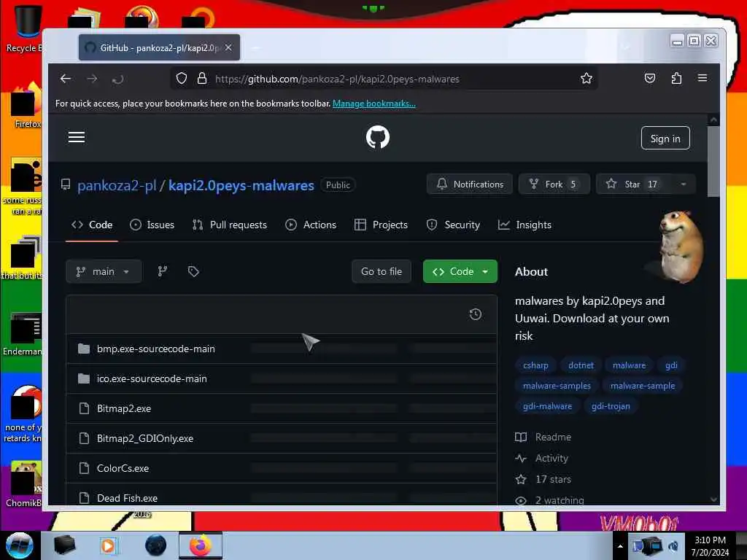Open the 17 stars link
Image resolution: width=747 pixels, height=560 pixels.
[543, 479]
